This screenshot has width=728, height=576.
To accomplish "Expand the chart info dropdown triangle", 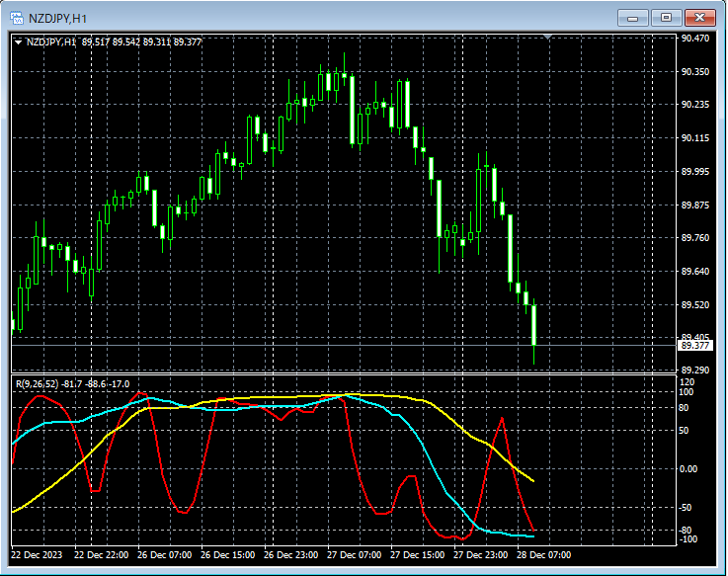I will point(18,42).
